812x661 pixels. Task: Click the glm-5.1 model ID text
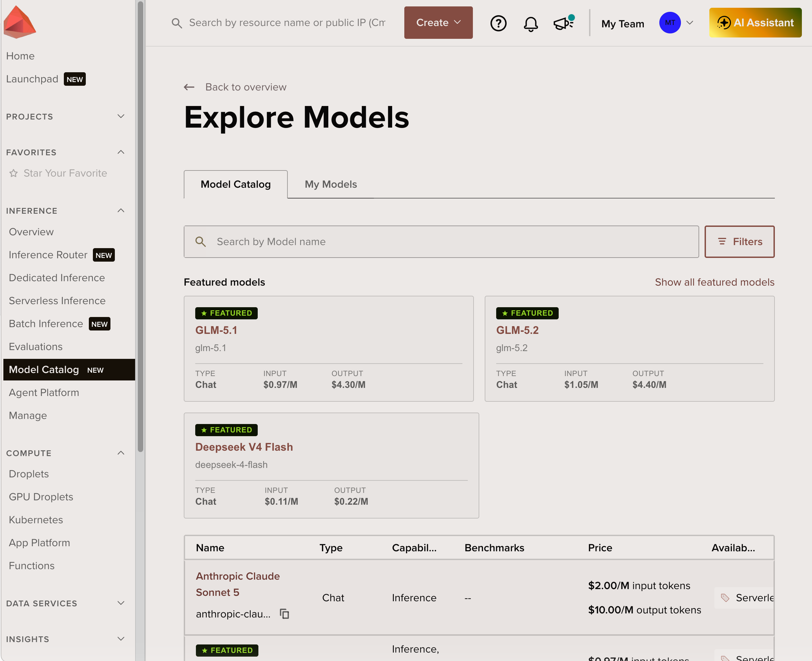click(x=211, y=348)
